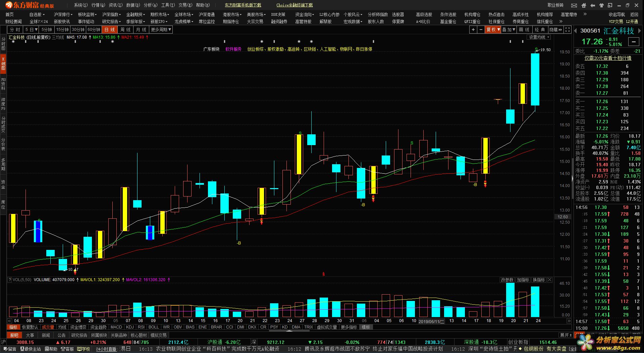The width and height of the screenshot is (644, 353).
Task: Hide side panel with 隐藏 button
Action: (x=555, y=30)
